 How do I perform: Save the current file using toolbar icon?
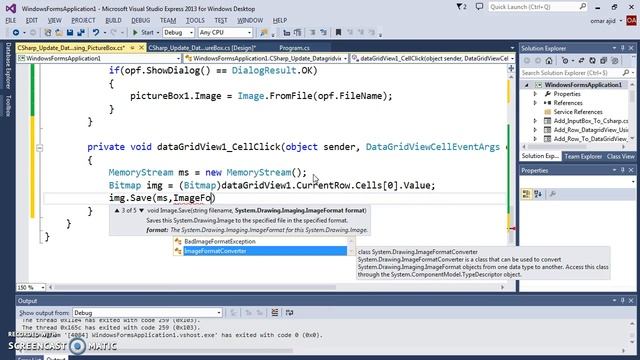[x=70, y=32]
